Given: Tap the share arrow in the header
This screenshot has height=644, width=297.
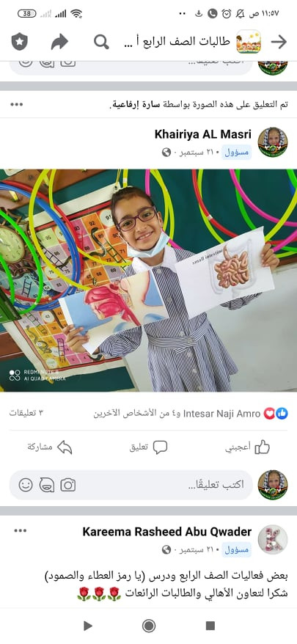Looking at the screenshot, I should (59, 42).
